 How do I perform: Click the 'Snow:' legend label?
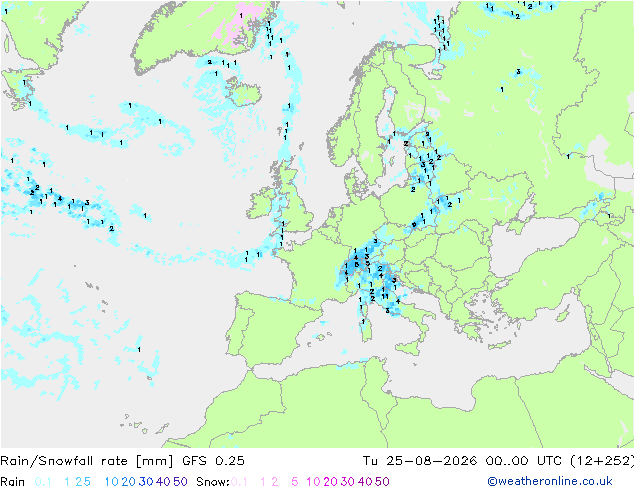pos(213,482)
